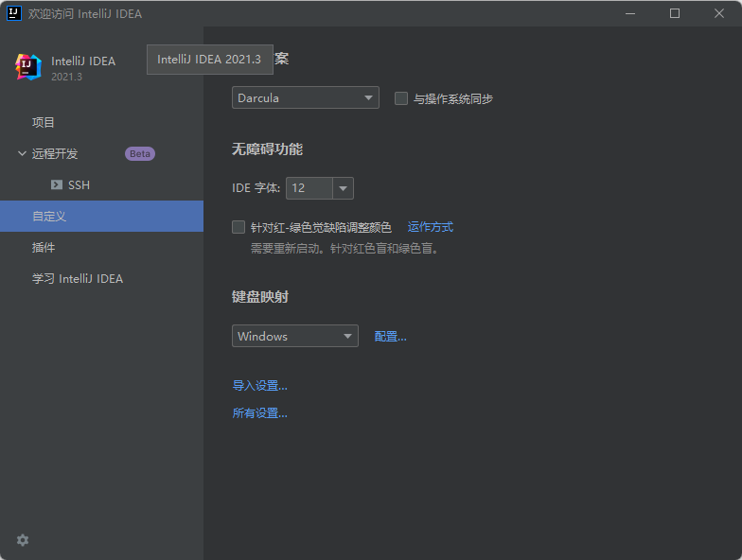This screenshot has width=742, height=560.
Task: Click the Beta badge beside 远程开发
Action: pos(140,153)
